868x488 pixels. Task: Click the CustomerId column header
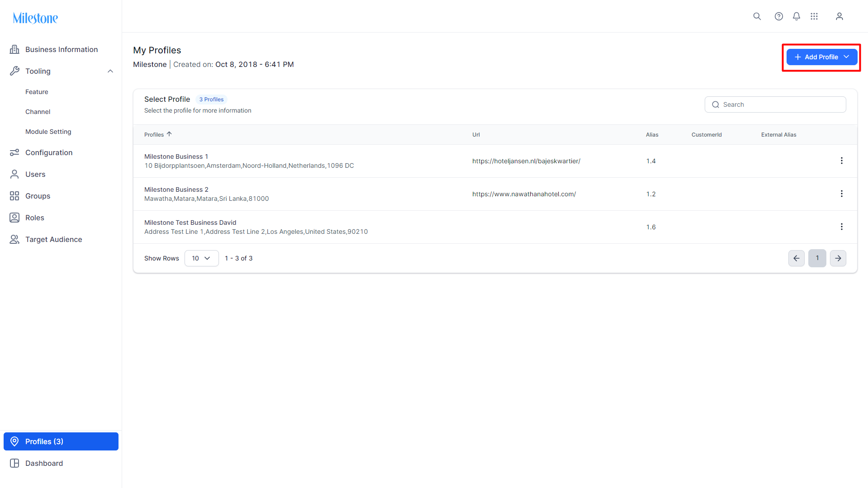707,135
